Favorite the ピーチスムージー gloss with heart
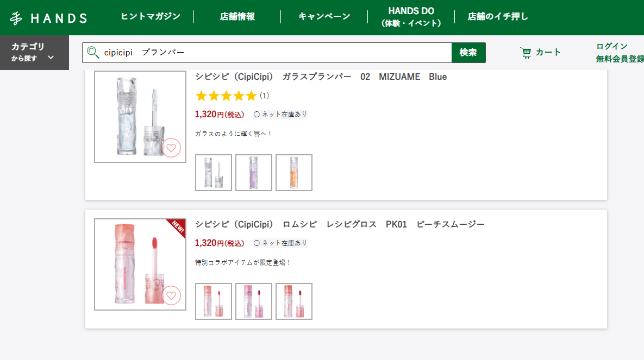Image resolution: width=644 pixels, height=360 pixels. [x=171, y=295]
